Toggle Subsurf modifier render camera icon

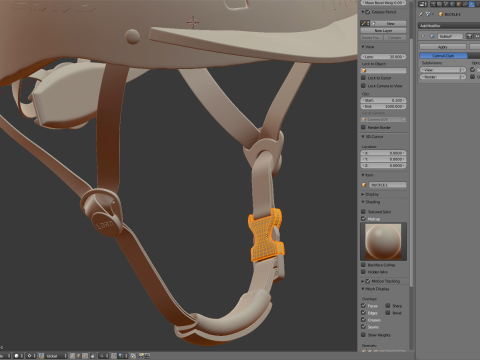469,36
